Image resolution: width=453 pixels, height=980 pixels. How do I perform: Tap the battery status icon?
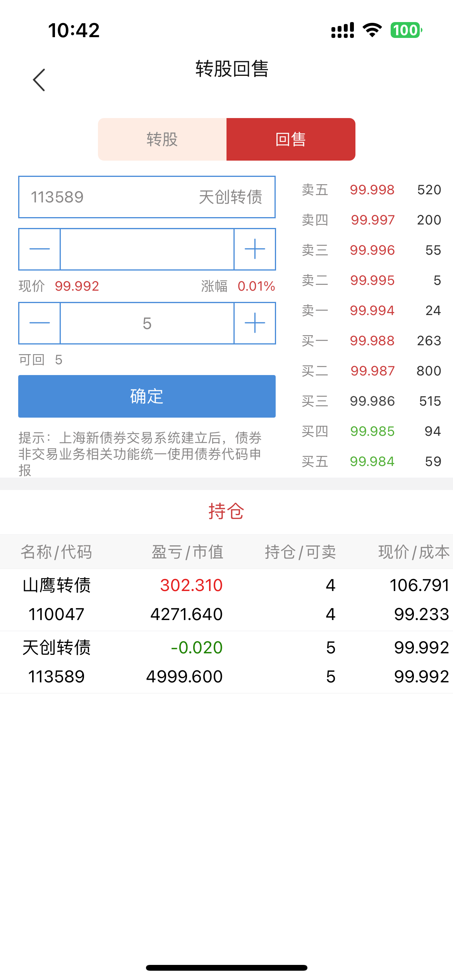coord(406,30)
